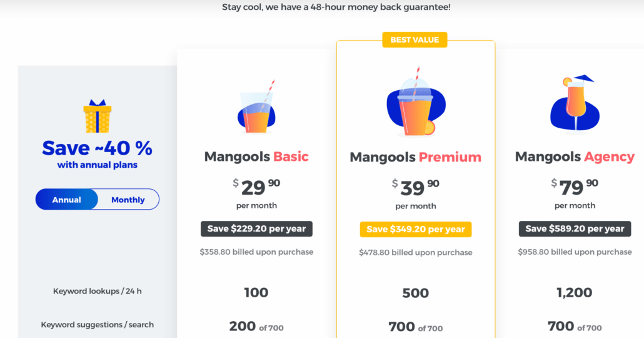
Task: Click the BEST VALUE badge
Action: coord(415,40)
